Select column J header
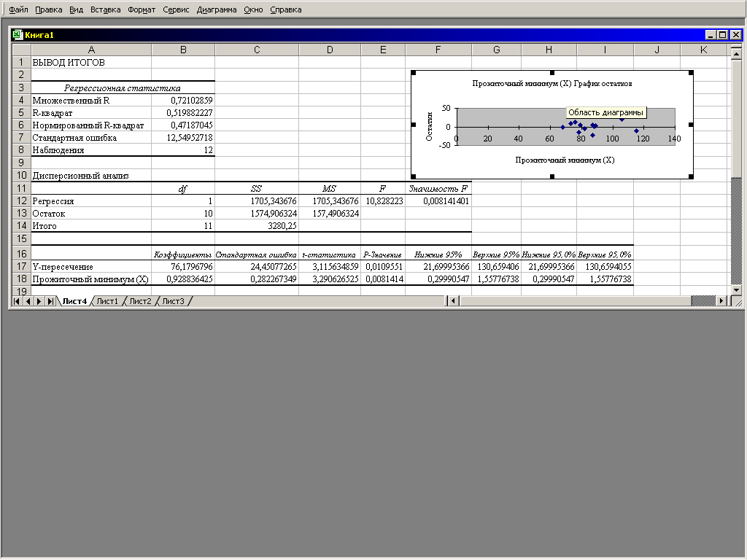This screenshot has width=747, height=560. [657, 50]
